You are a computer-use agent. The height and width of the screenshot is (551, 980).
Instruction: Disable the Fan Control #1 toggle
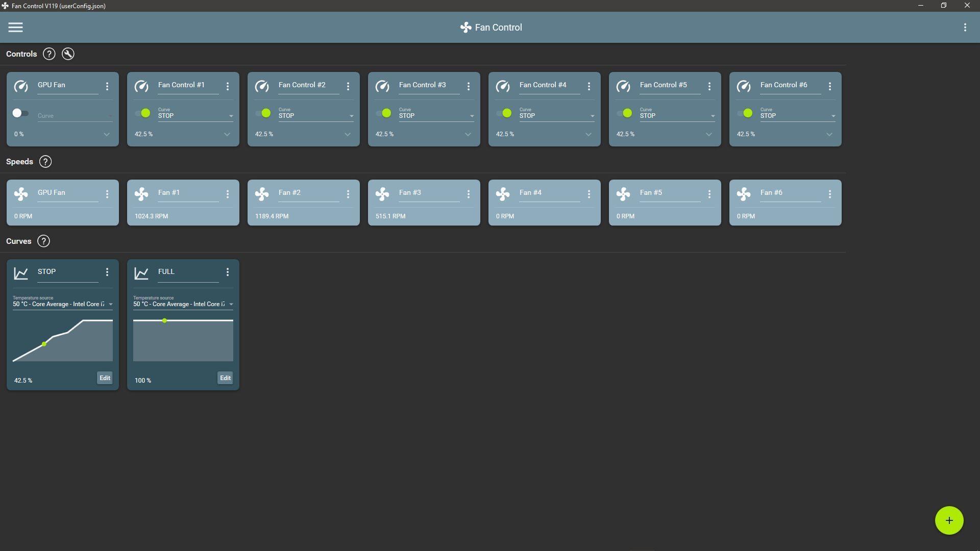pos(142,113)
